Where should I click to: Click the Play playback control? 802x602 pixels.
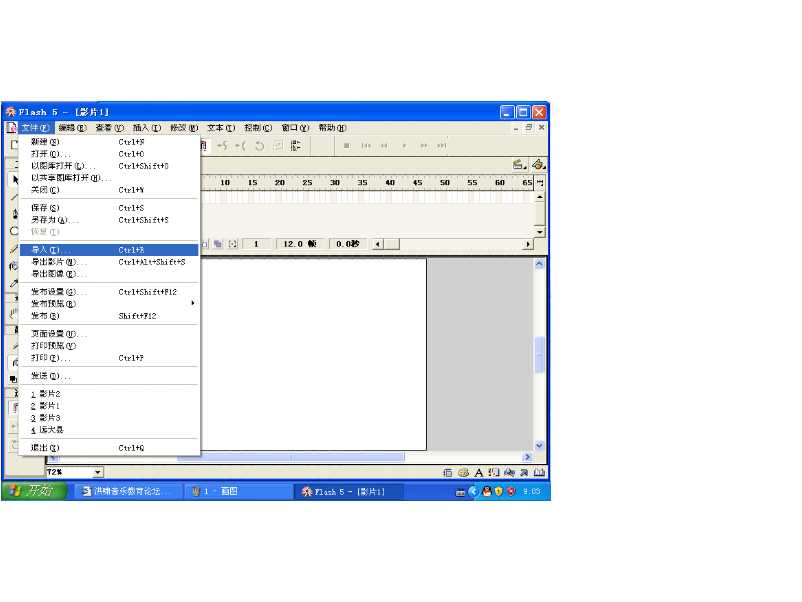tap(404, 146)
